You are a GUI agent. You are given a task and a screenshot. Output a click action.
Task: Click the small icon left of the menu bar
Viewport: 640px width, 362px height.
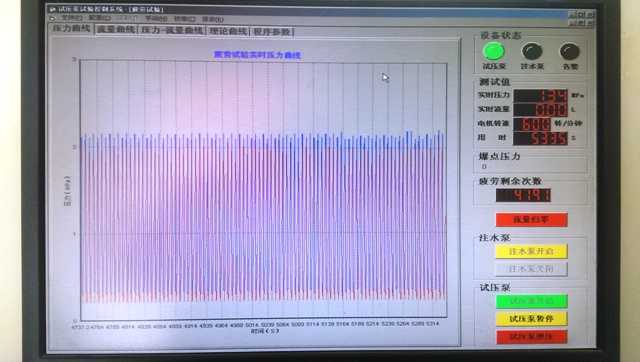pyautogui.click(x=52, y=19)
